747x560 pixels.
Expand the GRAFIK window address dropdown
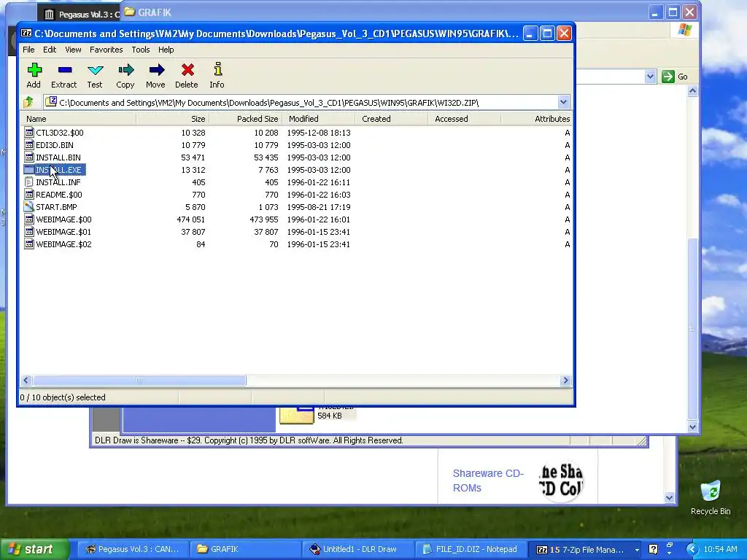click(x=650, y=76)
